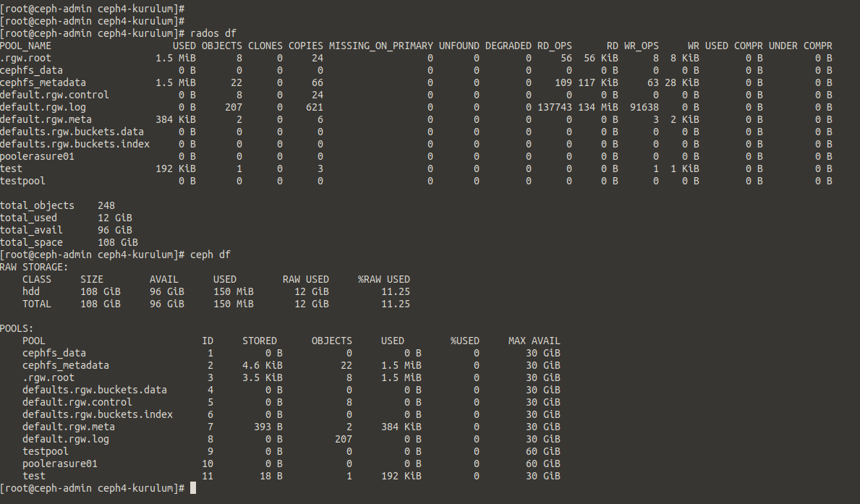Select 'default.rgw.meta' in rados df table
Image resolution: width=860 pixels, height=504 pixels.
tap(46, 119)
